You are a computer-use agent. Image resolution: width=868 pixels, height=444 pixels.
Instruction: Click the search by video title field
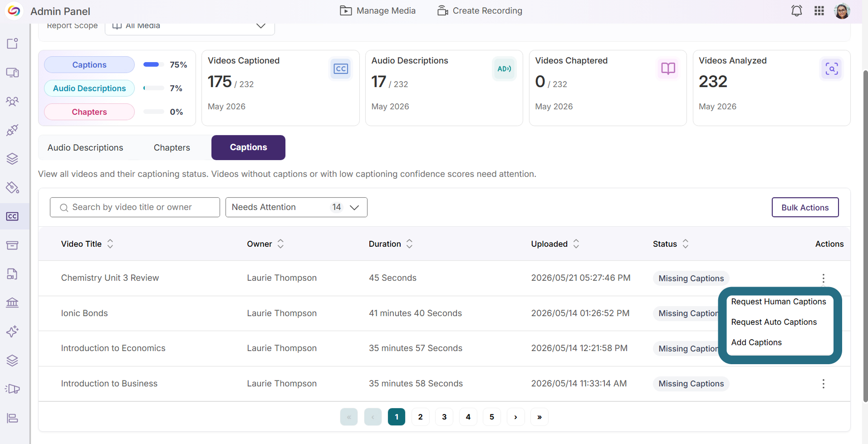(x=135, y=207)
